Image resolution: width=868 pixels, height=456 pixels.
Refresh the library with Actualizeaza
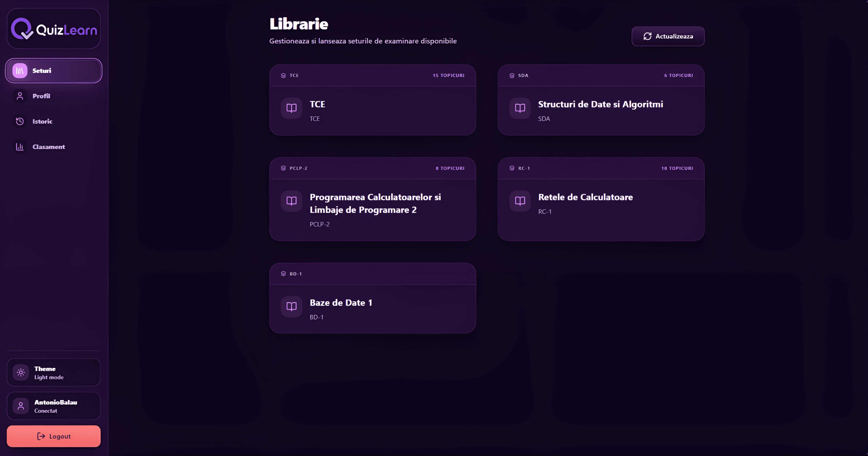coord(668,36)
